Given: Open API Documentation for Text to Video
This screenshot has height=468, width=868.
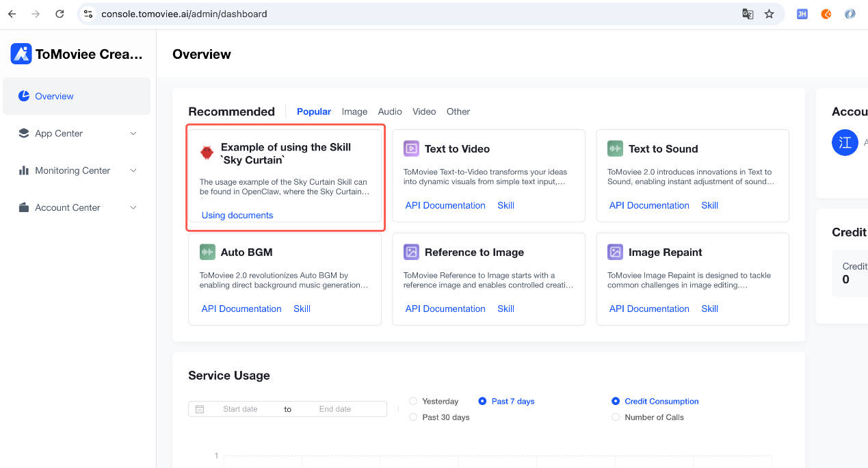Looking at the screenshot, I should click(x=445, y=205).
